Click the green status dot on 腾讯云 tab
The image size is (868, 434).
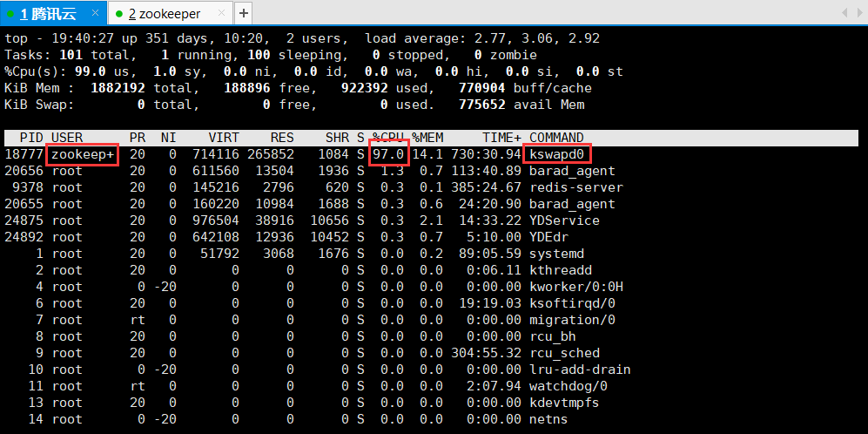tap(10, 14)
